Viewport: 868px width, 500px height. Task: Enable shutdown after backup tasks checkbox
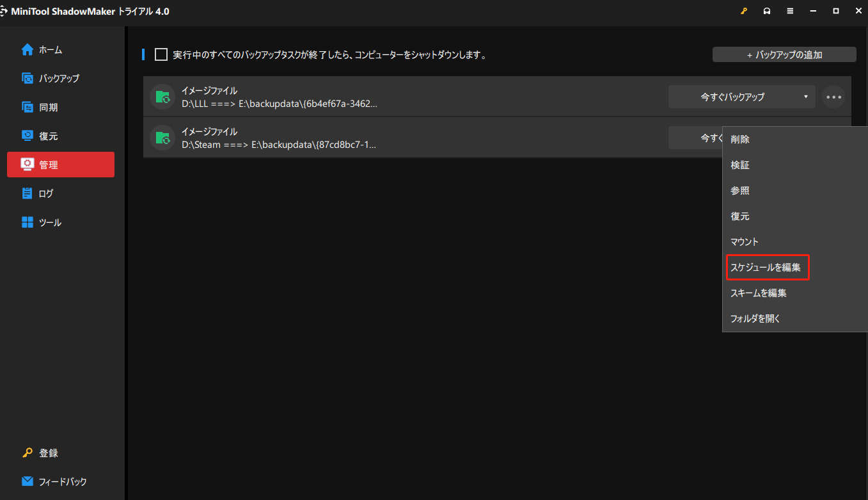pyautogui.click(x=161, y=55)
